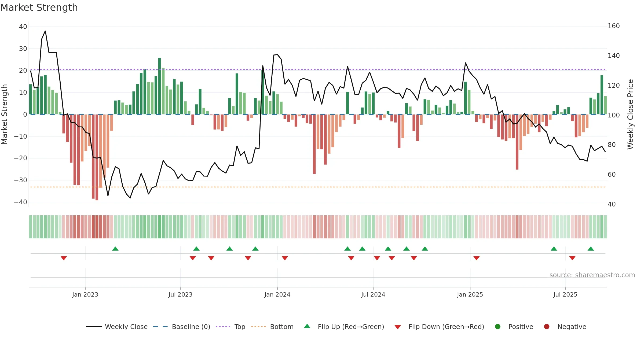Click the vertical Market Strength axis title
The height and width of the screenshot is (362, 644).
pyautogui.click(x=4, y=114)
